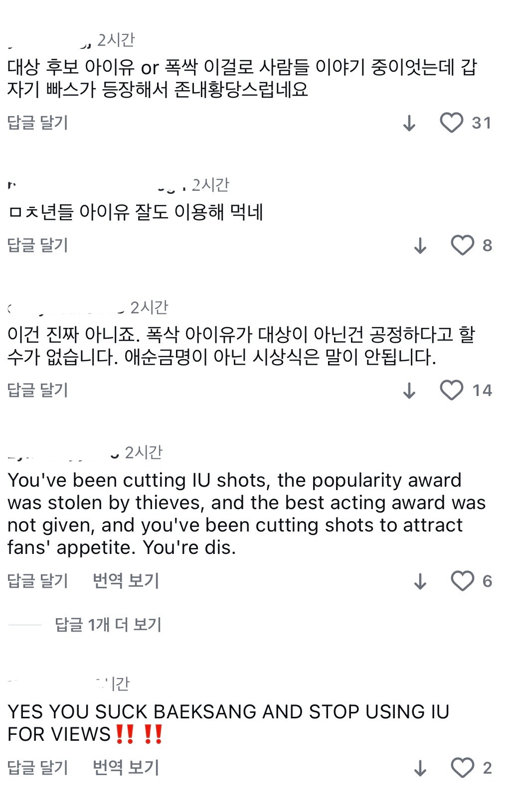Tap '번역 보기' under the BAEKSANG comment
Screen dimensions: 511x812
coord(126,768)
